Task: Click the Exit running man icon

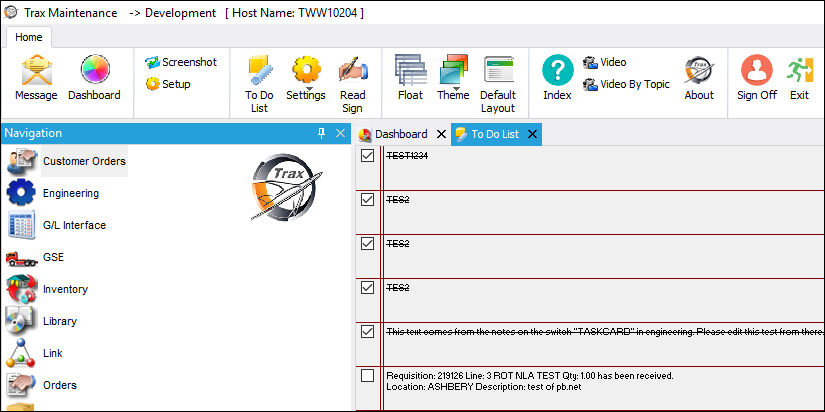Action: [x=800, y=70]
